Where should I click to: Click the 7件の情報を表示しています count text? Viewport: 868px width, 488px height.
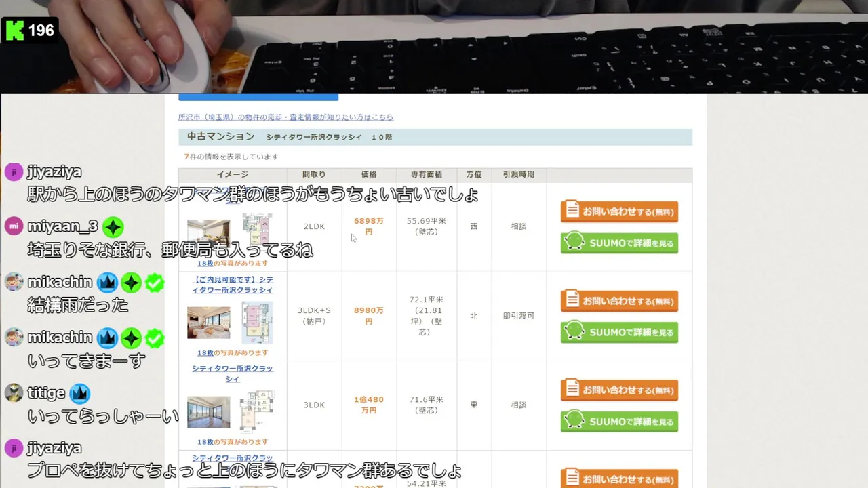click(x=231, y=157)
